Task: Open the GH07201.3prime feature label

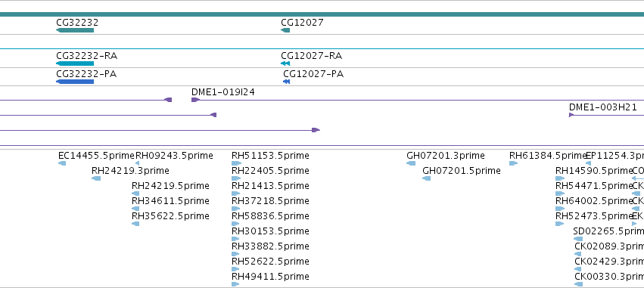Action: pyautogui.click(x=446, y=156)
